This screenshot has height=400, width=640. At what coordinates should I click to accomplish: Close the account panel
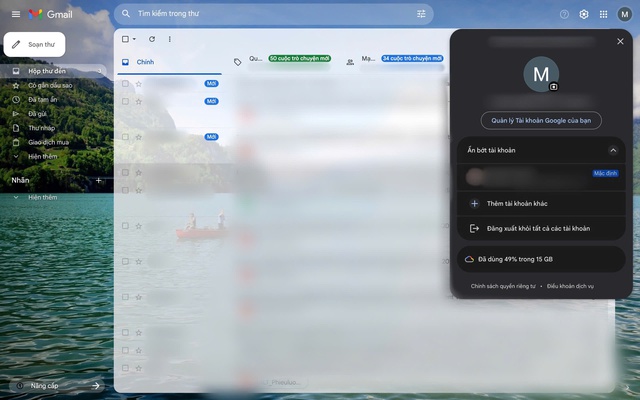click(x=620, y=41)
